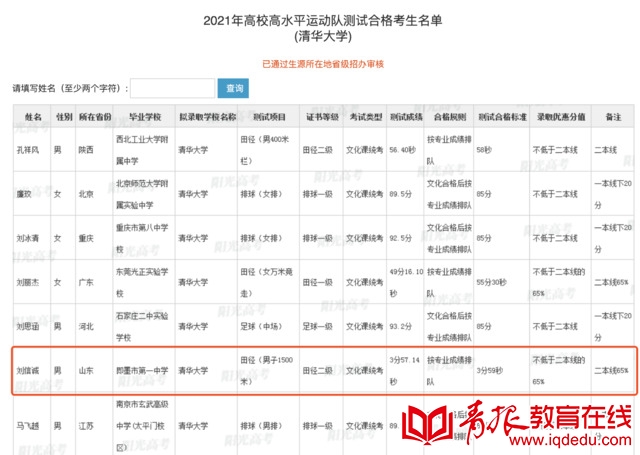The height and width of the screenshot is (455, 640).
Task: Click the 测试成绩 column header
Action: point(405,117)
